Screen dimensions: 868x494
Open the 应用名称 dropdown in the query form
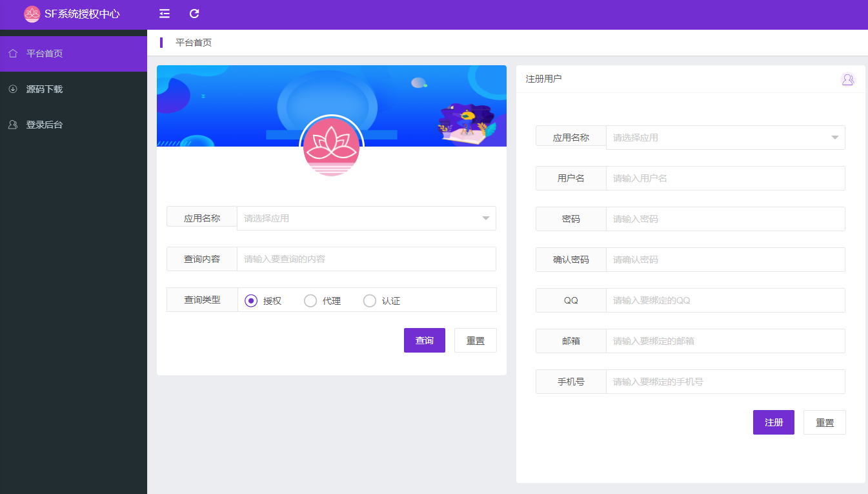click(x=366, y=218)
